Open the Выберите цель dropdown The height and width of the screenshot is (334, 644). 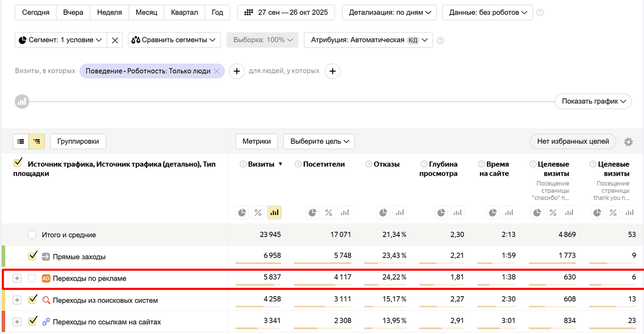(319, 142)
